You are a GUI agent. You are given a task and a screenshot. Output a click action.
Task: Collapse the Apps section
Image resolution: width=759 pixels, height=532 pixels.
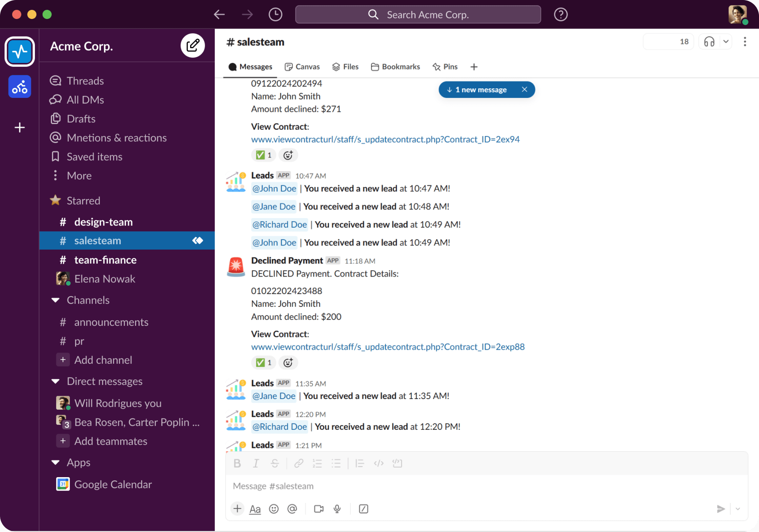point(56,463)
